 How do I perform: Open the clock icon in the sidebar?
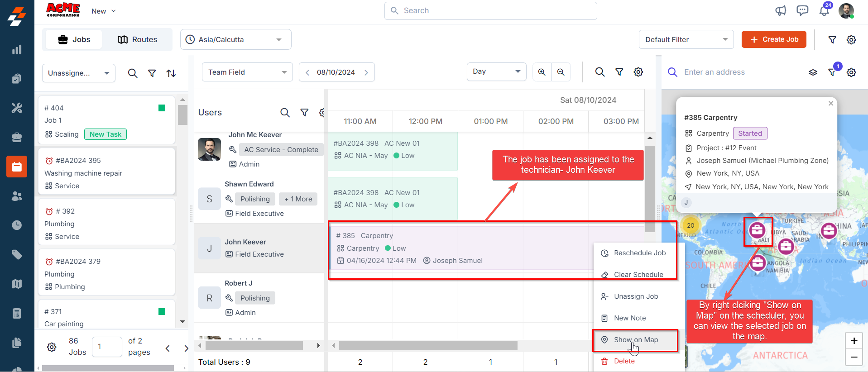coord(17,225)
